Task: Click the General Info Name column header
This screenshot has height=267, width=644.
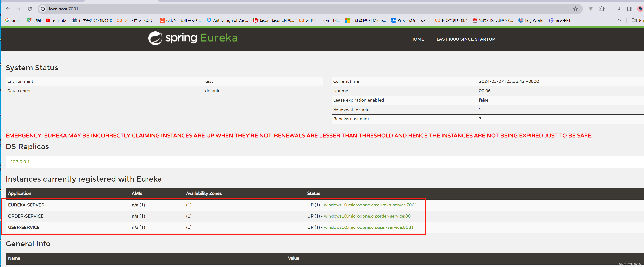Action: coord(14,258)
